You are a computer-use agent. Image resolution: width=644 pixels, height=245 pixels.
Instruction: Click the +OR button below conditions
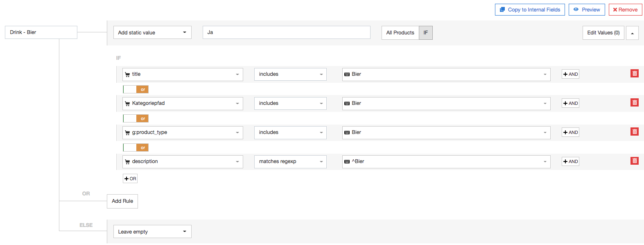pyautogui.click(x=130, y=179)
